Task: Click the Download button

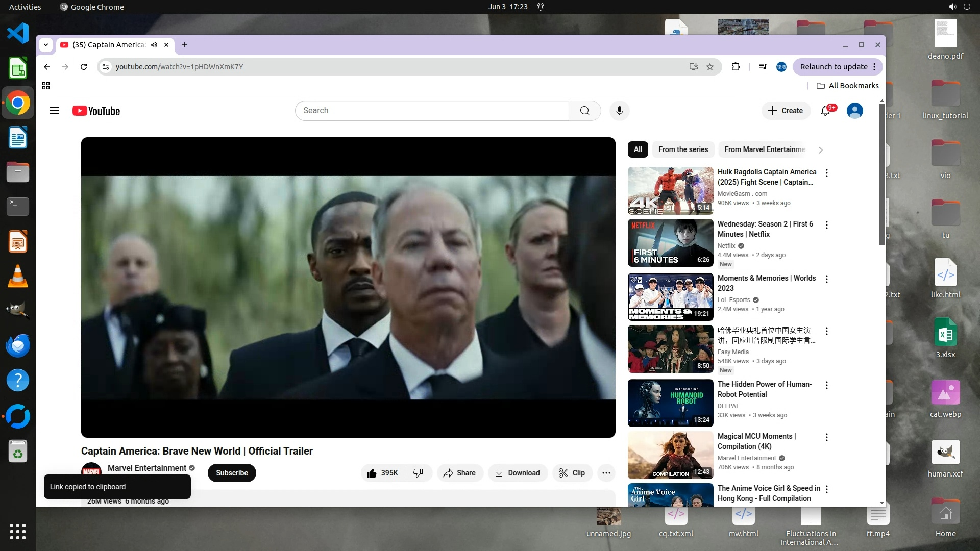Action: click(518, 473)
